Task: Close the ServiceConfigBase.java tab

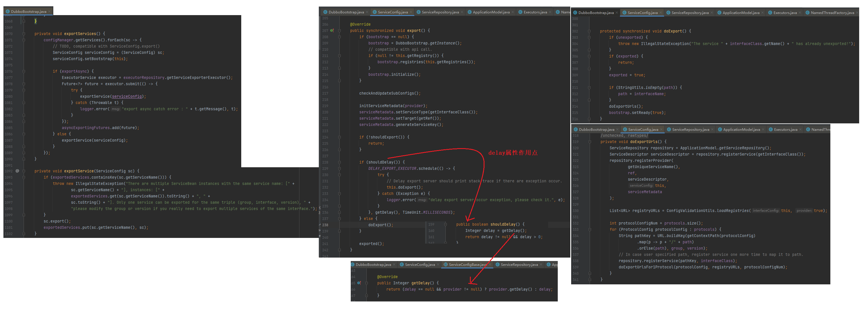Action: click(490, 265)
